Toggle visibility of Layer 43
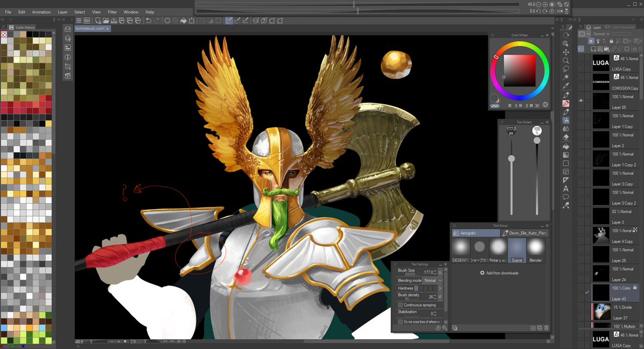Viewport: 644px width, 349px height. (x=581, y=292)
